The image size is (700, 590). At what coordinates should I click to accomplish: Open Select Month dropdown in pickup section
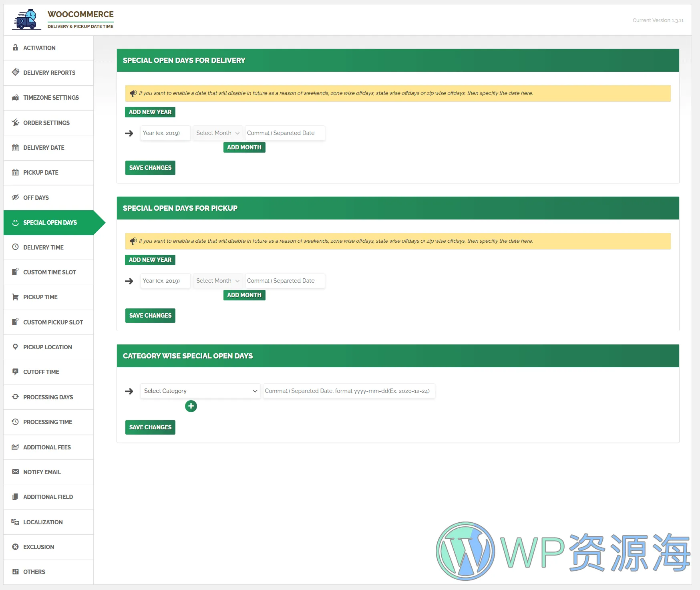point(217,281)
